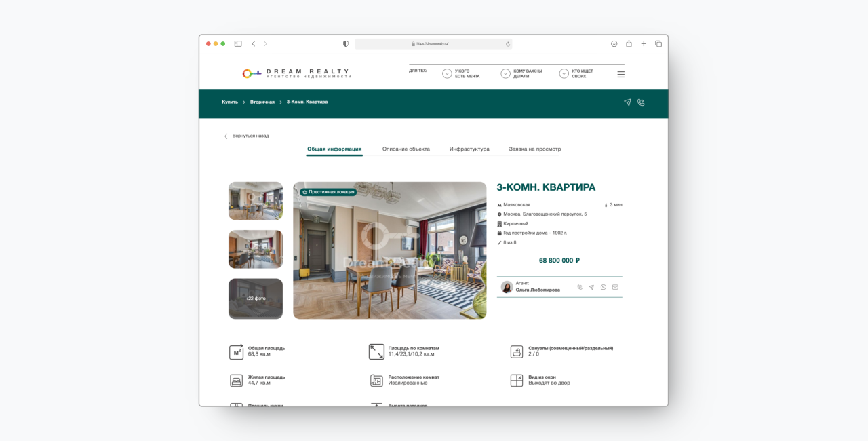Open the "Заявка на просмотр" tab
The height and width of the screenshot is (441, 868).
535,149
